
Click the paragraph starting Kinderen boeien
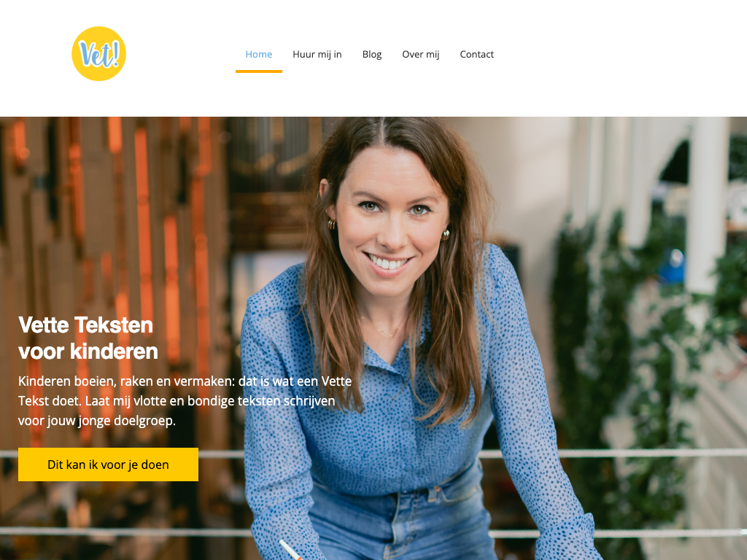point(185,401)
